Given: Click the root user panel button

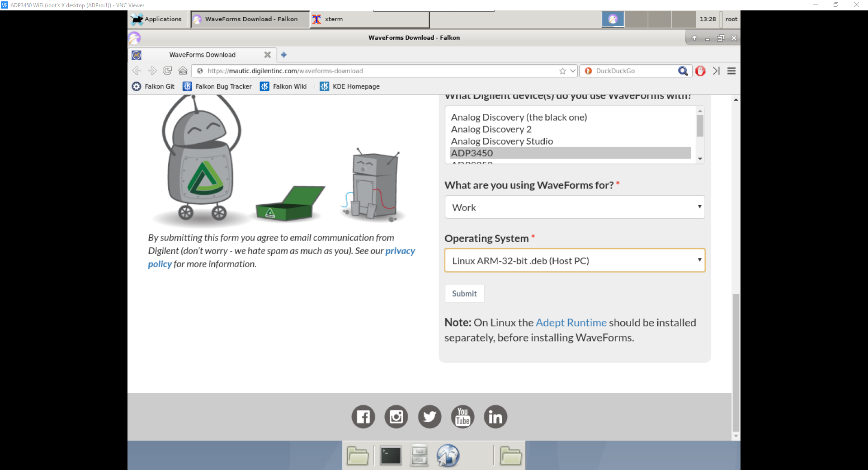Looking at the screenshot, I should (731, 19).
